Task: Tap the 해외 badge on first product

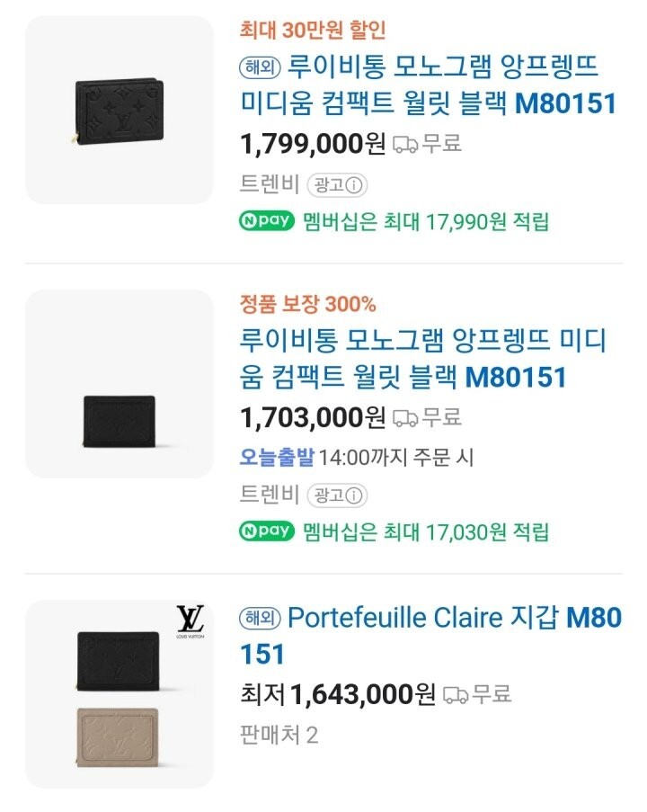Action: click(x=261, y=66)
